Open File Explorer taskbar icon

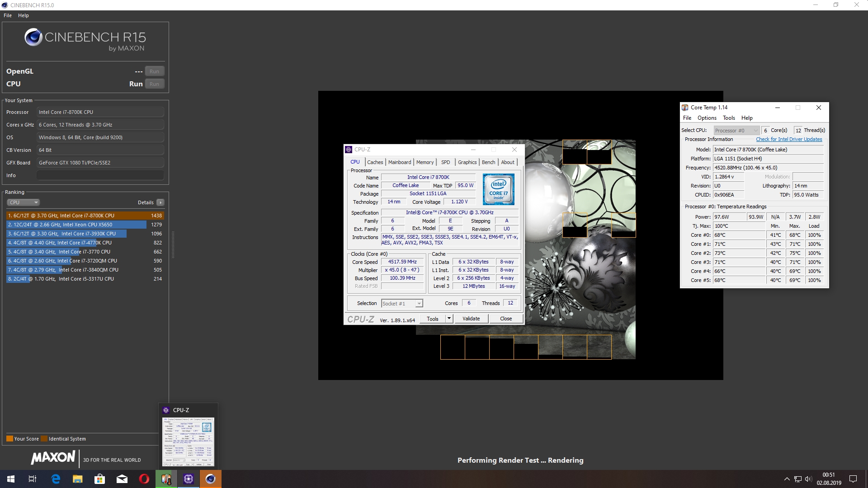coord(78,479)
